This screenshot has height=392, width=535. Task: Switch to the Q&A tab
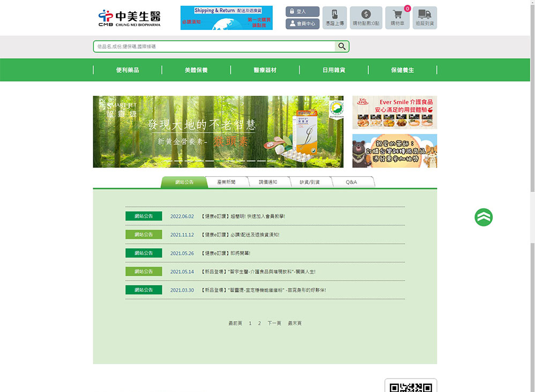click(352, 182)
